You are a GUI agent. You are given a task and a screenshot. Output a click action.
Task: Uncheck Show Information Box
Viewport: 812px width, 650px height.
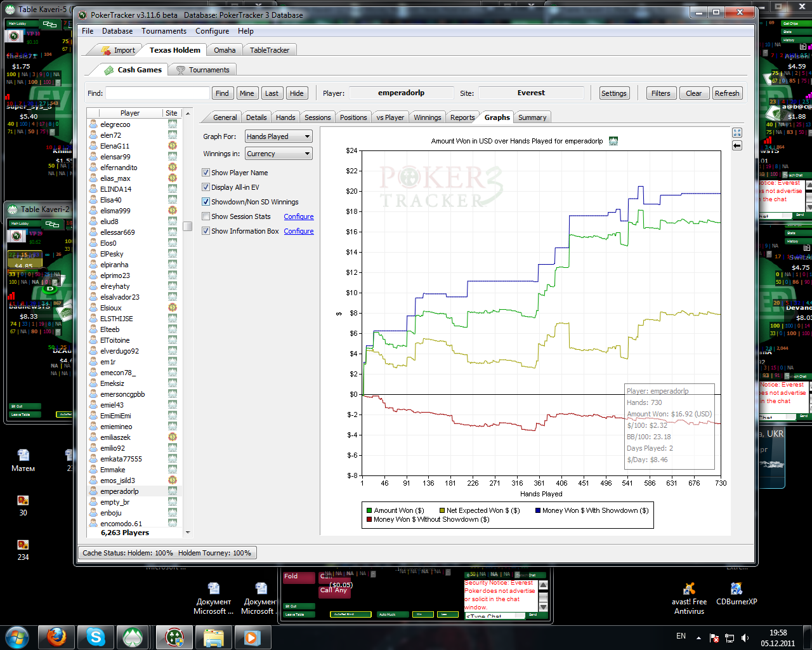pos(206,231)
